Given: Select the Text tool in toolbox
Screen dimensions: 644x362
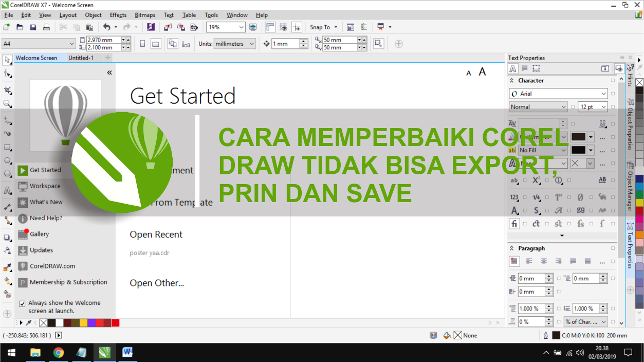Looking at the screenshot, I should 7,191.
